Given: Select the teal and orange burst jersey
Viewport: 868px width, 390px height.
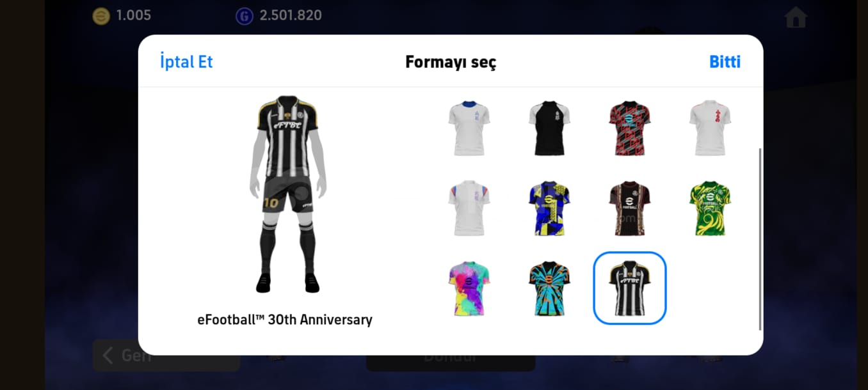Looking at the screenshot, I should click(x=549, y=288).
